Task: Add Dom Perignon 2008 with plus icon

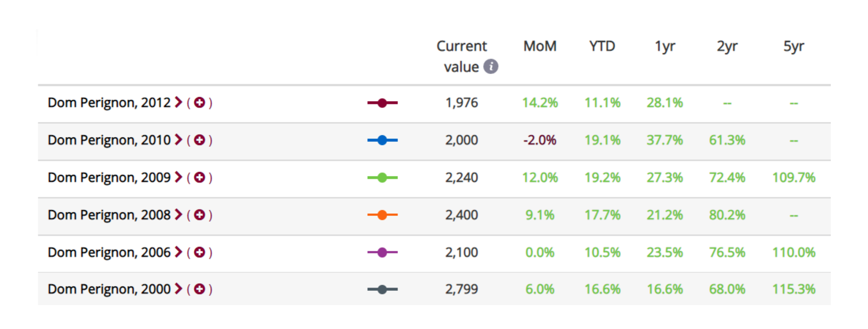Action: pos(200,215)
